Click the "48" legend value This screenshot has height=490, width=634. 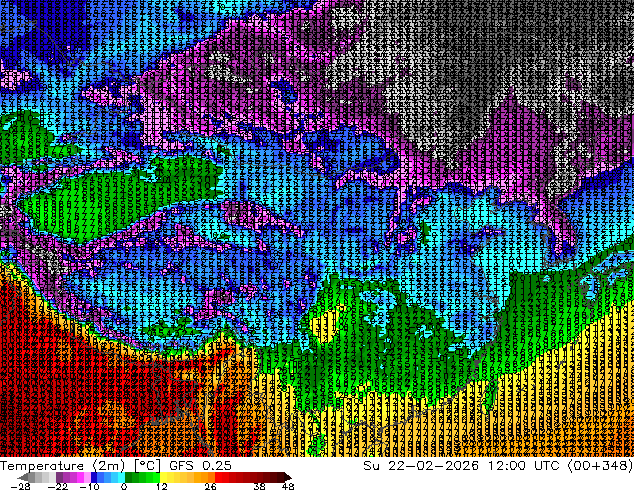(x=288, y=486)
